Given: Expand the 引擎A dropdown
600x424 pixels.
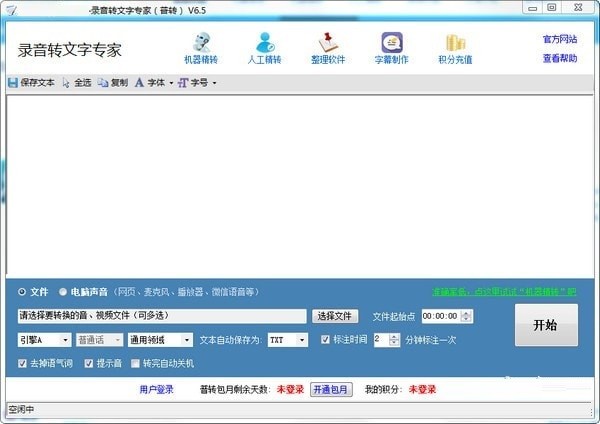Looking at the screenshot, I should [x=65, y=340].
